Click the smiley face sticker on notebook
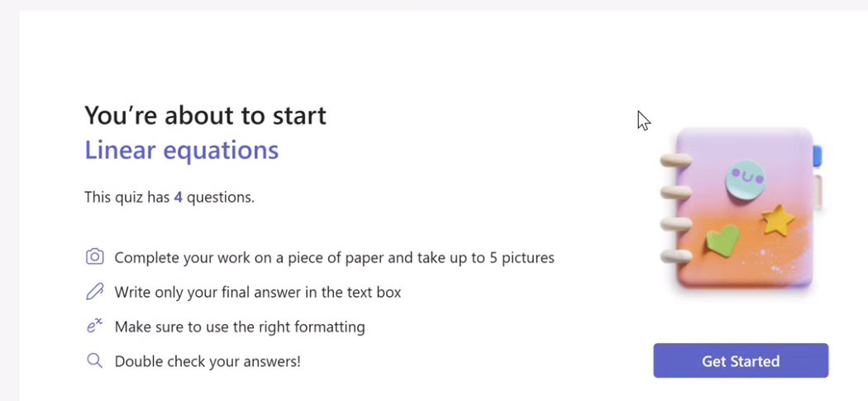Image resolution: width=868 pixels, height=401 pixels. 746,179
